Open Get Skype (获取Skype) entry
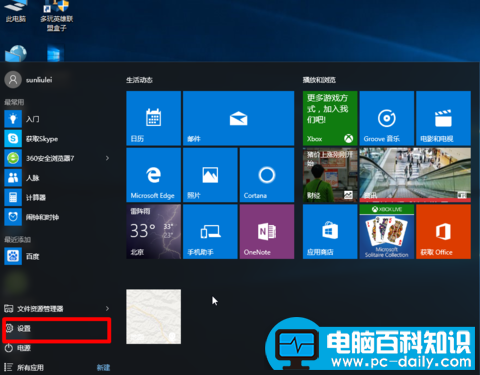Viewport: 480px width, 375px height. [x=57, y=139]
